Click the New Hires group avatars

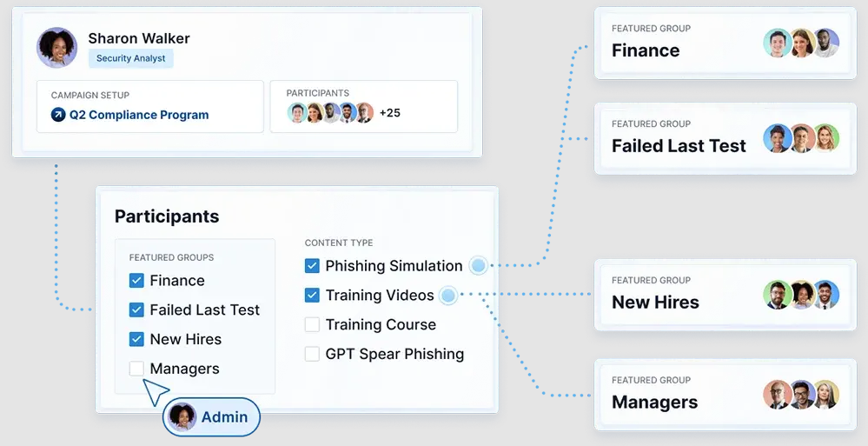(x=801, y=295)
